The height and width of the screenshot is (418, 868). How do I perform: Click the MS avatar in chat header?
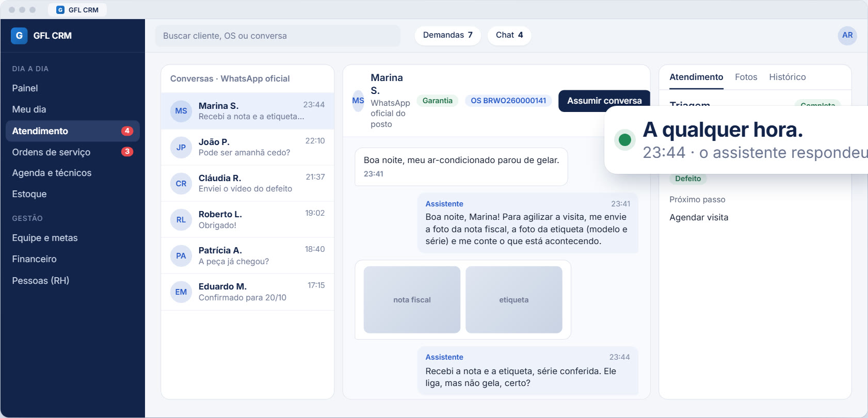coord(358,101)
